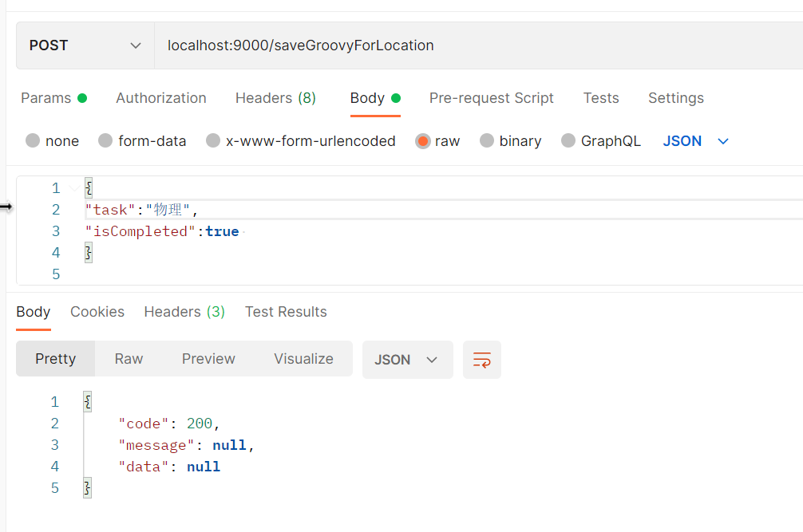803x532 pixels.
Task: Switch to the Preview response view
Action: (x=208, y=359)
